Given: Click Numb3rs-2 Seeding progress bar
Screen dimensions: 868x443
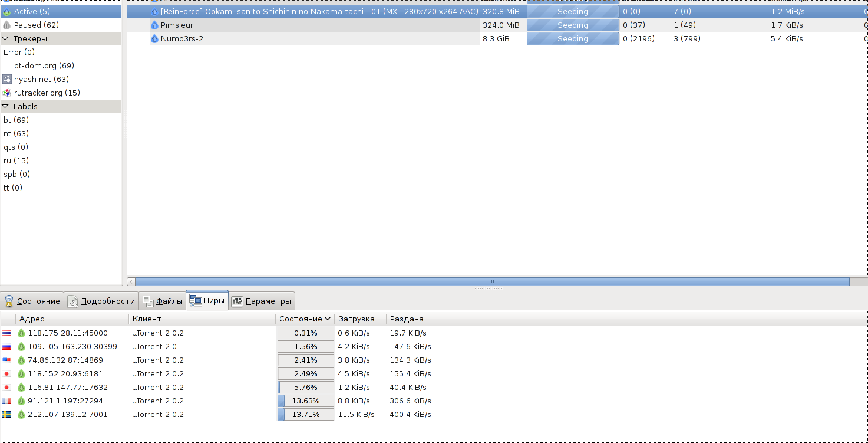Looking at the screenshot, I should [x=573, y=38].
